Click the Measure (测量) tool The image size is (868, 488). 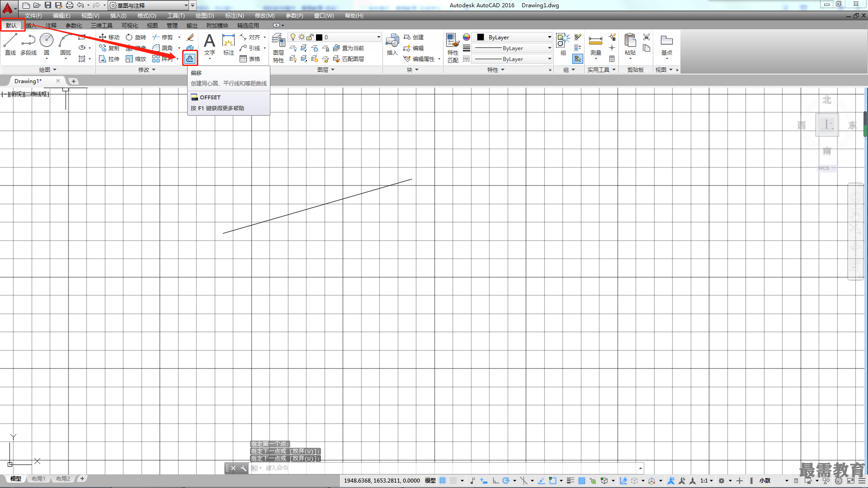(595, 44)
